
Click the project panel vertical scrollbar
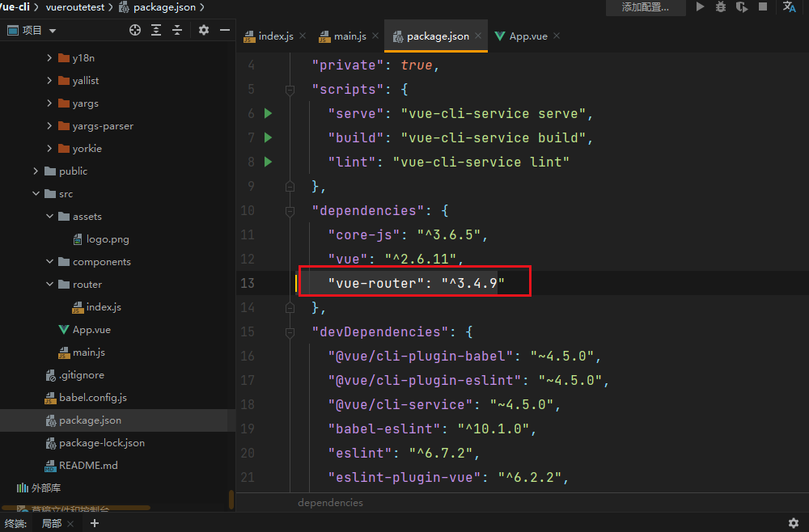(x=231, y=500)
